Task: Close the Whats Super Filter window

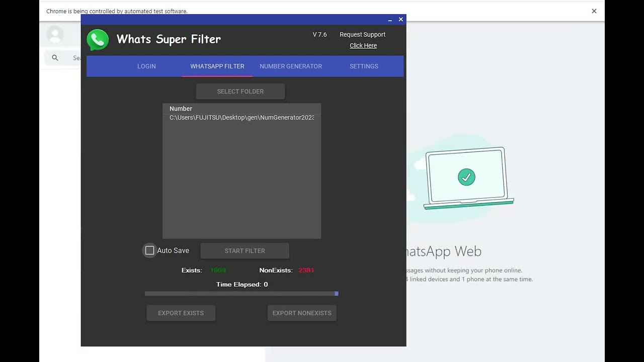Action: [x=401, y=20]
